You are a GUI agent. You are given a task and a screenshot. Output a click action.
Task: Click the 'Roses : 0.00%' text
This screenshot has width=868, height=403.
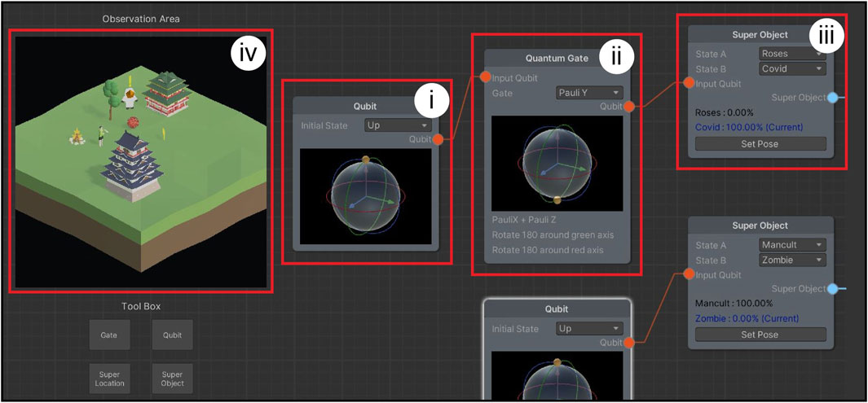coord(724,113)
